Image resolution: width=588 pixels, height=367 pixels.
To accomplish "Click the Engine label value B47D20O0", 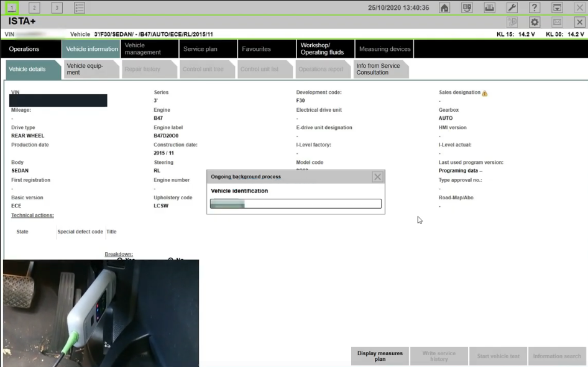I will click(x=166, y=136).
